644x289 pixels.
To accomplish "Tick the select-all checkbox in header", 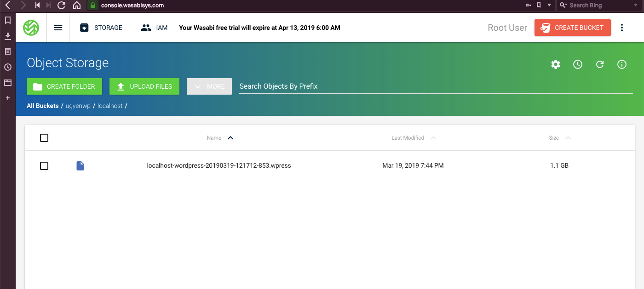I will (x=44, y=138).
